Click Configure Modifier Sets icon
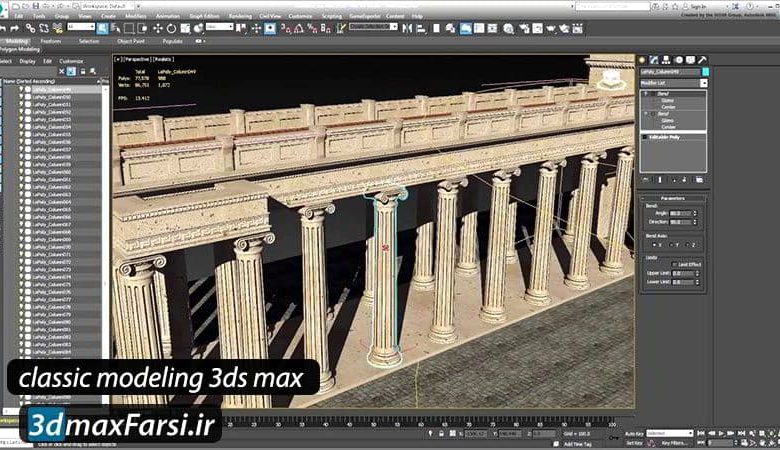The height and width of the screenshot is (450, 780). [x=699, y=180]
